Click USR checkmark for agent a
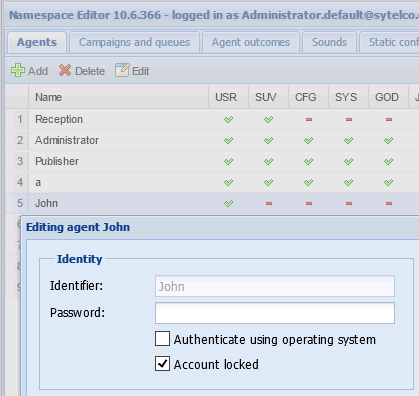 [x=228, y=182]
